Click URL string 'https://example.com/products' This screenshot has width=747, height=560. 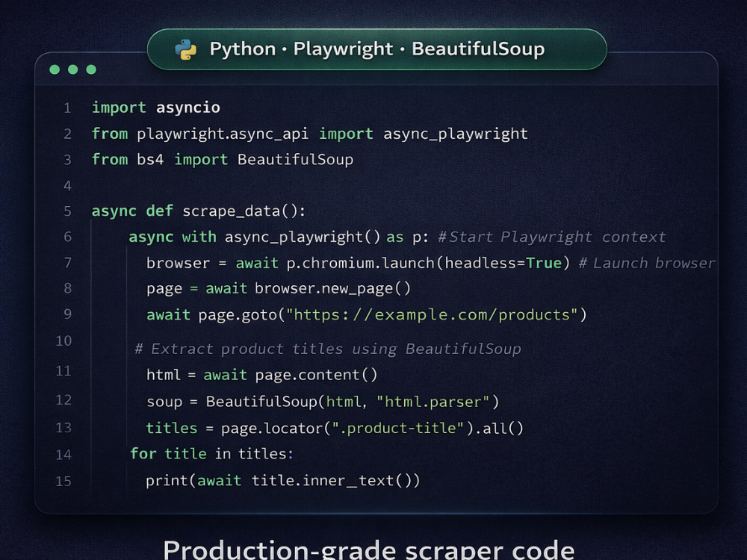click(432, 315)
